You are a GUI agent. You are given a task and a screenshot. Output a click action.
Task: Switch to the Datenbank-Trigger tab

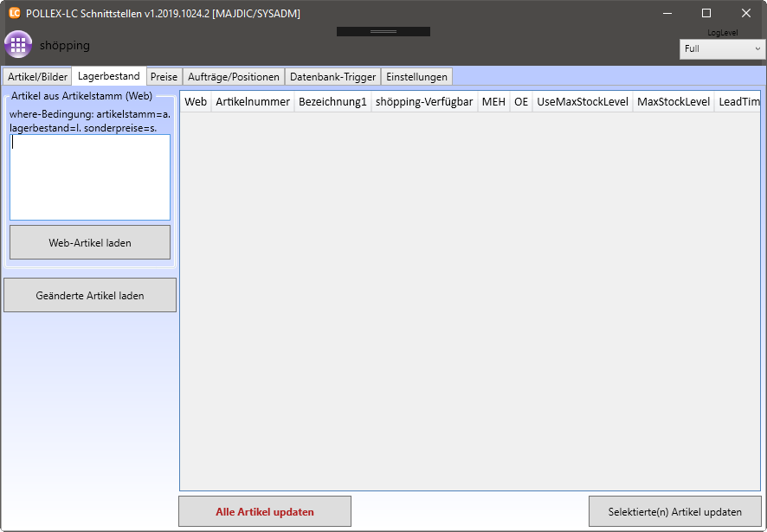(333, 77)
